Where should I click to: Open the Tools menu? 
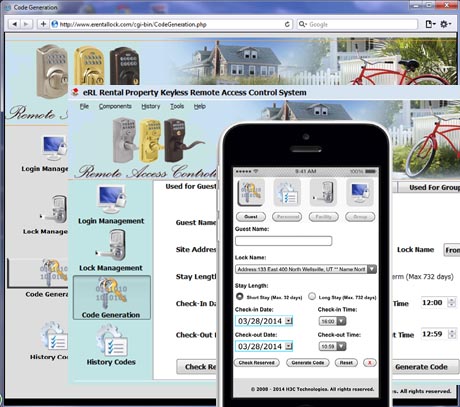coord(177,106)
